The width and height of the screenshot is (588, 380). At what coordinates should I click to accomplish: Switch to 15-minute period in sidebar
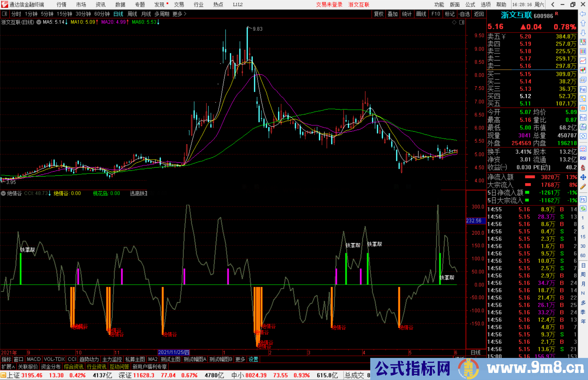[583, 237]
